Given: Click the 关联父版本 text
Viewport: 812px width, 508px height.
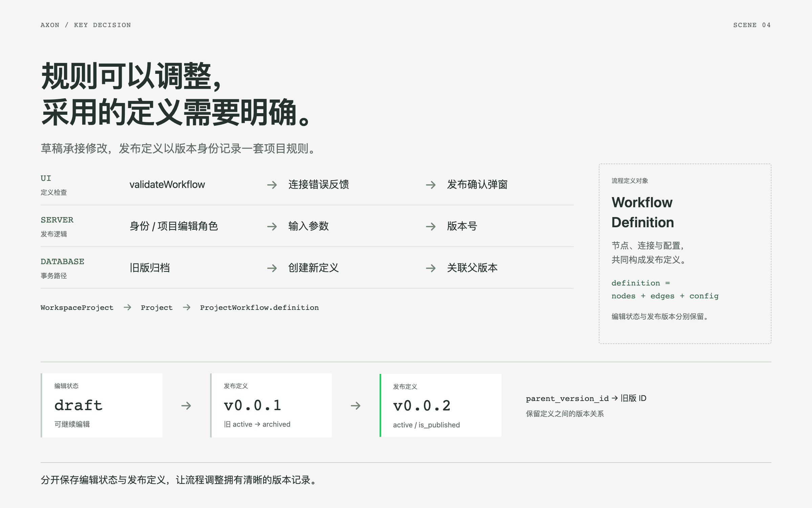Looking at the screenshot, I should 472,268.
